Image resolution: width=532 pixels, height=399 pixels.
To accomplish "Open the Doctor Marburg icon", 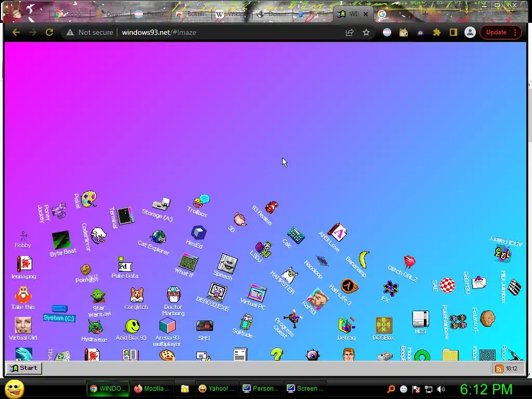I will coord(174,295).
